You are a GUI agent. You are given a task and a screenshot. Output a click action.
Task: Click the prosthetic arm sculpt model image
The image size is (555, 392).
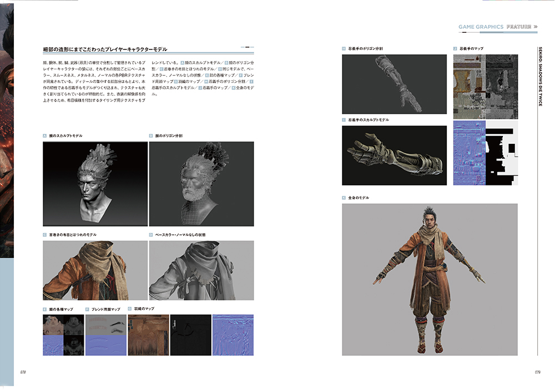coord(394,155)
